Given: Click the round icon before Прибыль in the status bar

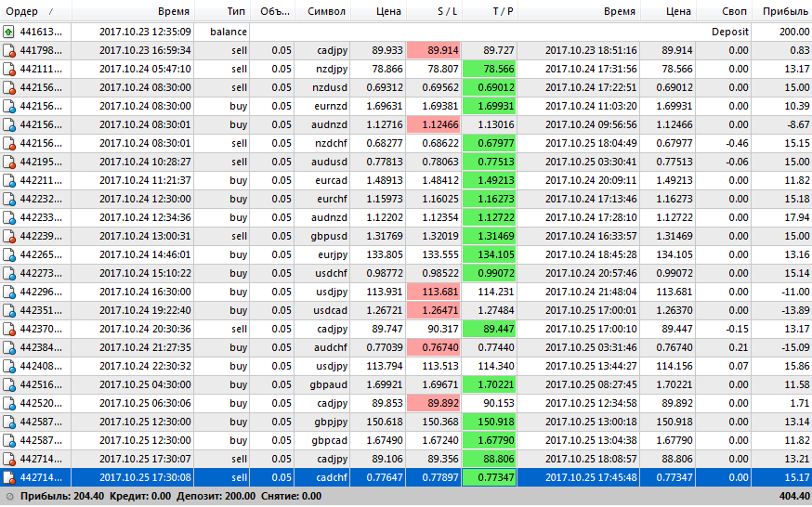Looking at the screenshot, I should tap(8, 497).
